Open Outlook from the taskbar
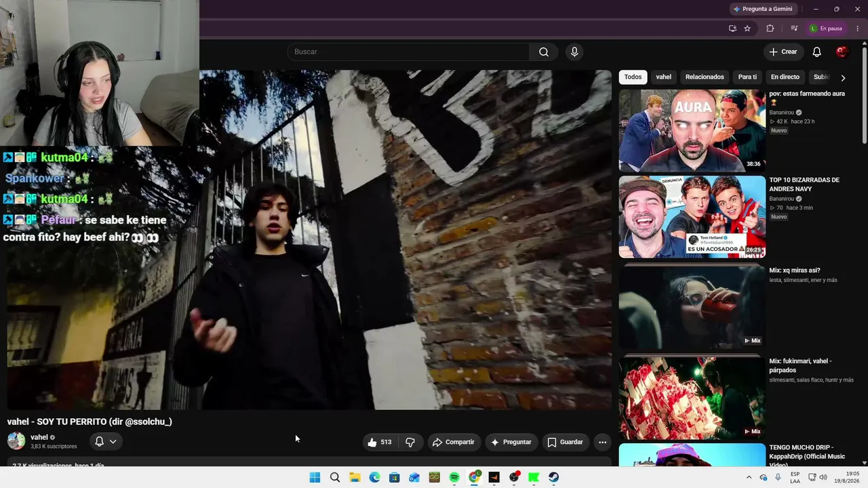Image resolution: width=868 pixels, height=488 pixels. coord(414,477)
